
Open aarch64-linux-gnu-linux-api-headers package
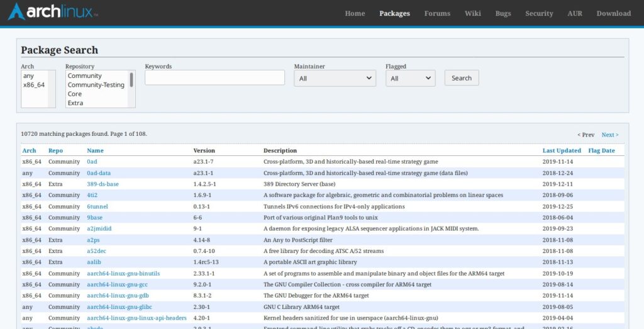tap(136, 318)
